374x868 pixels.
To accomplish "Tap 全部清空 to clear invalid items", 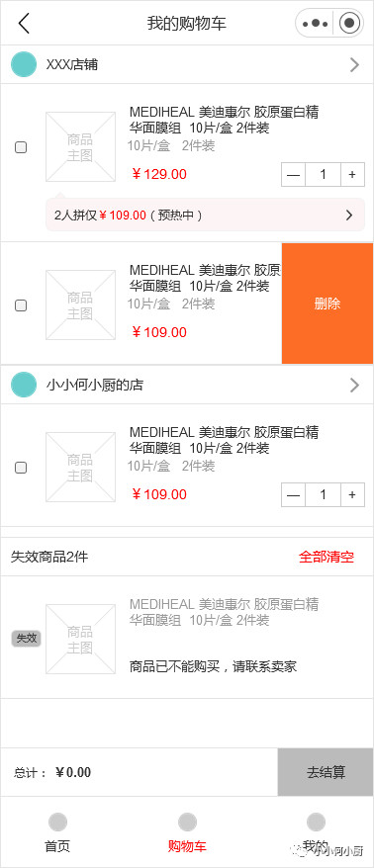I will pyautogui.click(x=327, y=557).
